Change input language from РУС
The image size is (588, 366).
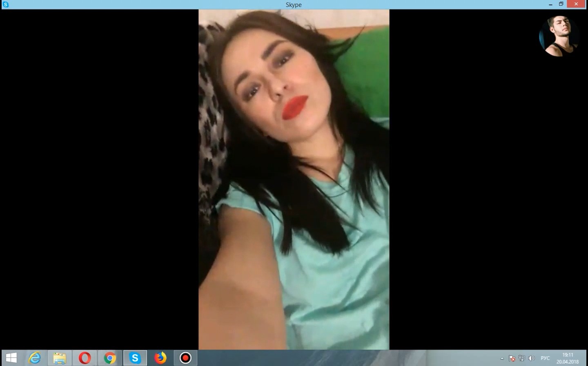point(545,358)
